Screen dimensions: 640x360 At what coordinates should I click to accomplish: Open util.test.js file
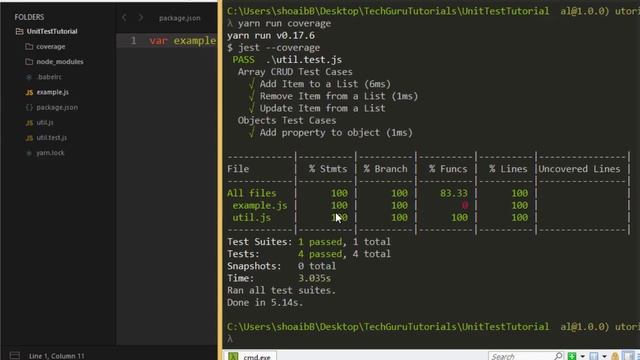[x=52, y=138]
